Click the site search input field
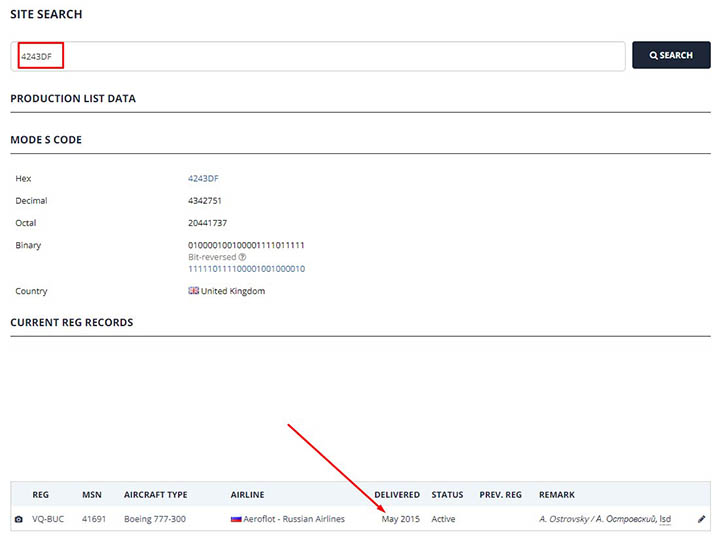720x537 pixels. click(318, 56)
